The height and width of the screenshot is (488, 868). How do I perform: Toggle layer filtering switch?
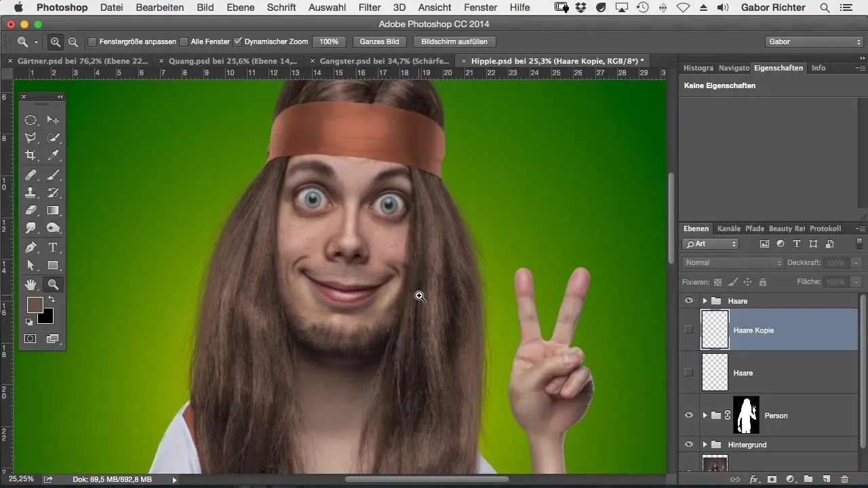click(860, 244)
